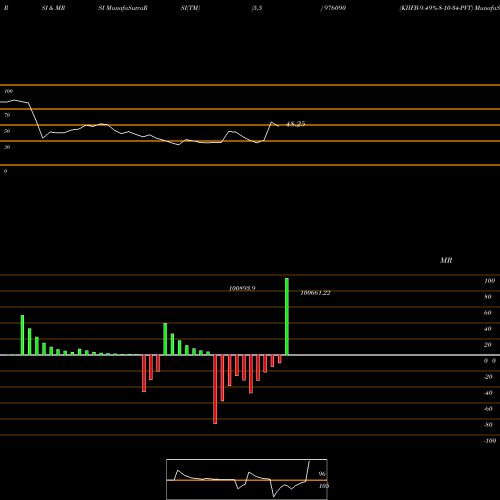Select the 'SI MunafaSutraR' header text

[x=123, y=8]
